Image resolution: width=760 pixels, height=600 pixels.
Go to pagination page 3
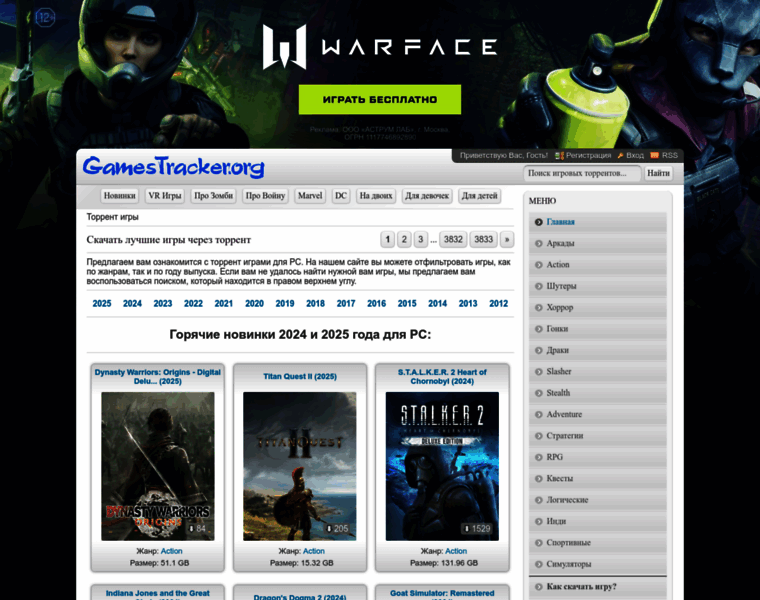(420, 239)
